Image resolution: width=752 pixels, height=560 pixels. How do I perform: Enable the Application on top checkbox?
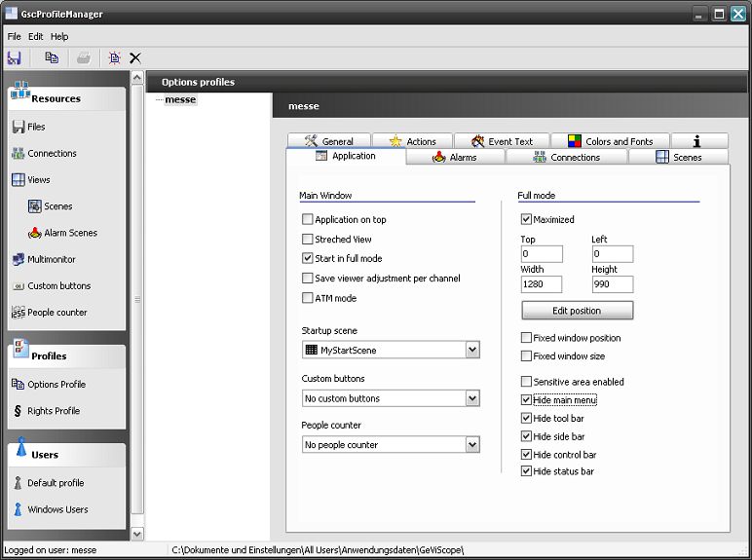(308, 220)
